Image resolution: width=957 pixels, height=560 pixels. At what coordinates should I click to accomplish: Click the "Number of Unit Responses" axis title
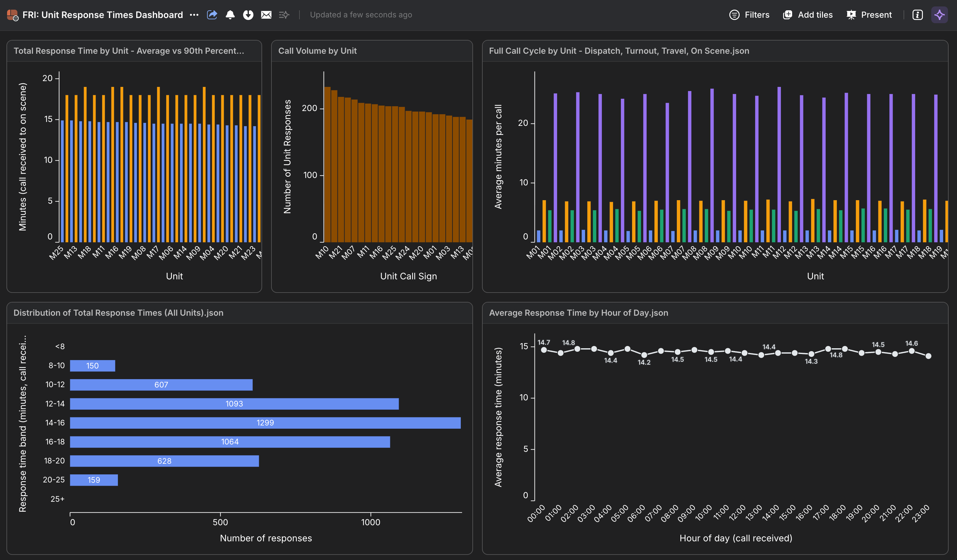287,156
